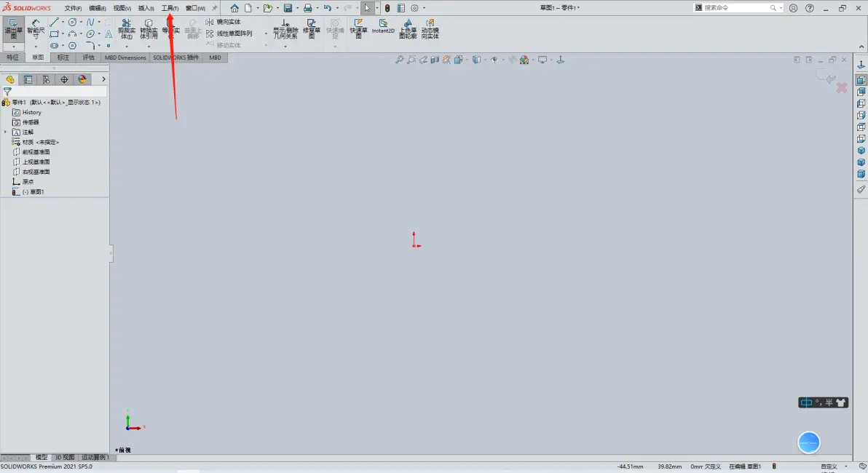Open the dropdown under 显示/删除几何关系
This screenshot has width=868, height=473.
tap(285, 46)
